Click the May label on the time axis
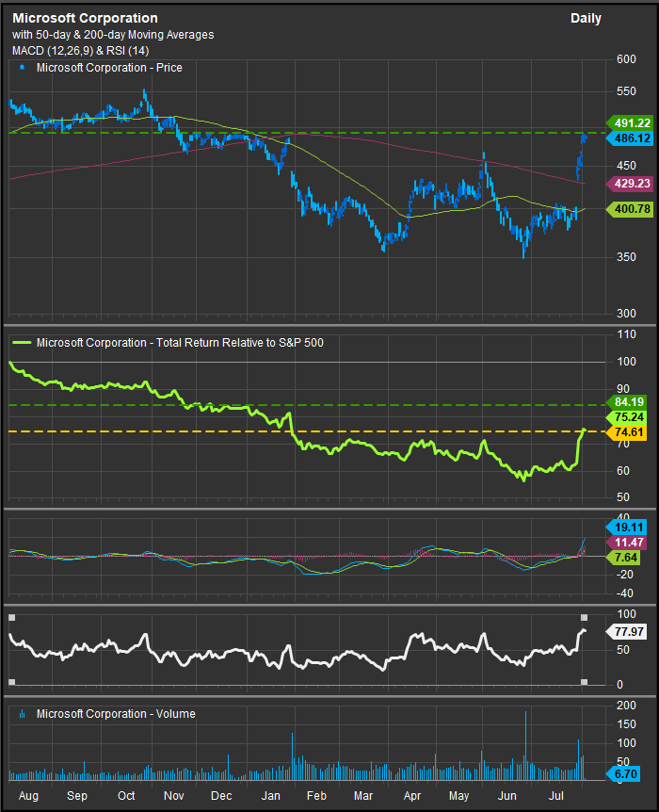The image size is (659, 812). point(459,796)
